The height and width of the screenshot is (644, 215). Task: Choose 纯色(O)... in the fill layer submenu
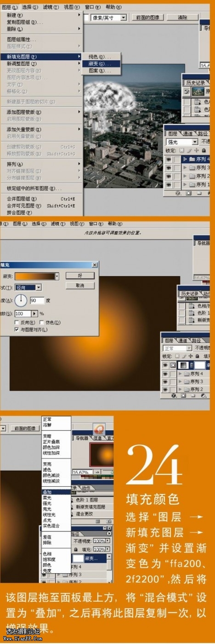pos(102,57)
